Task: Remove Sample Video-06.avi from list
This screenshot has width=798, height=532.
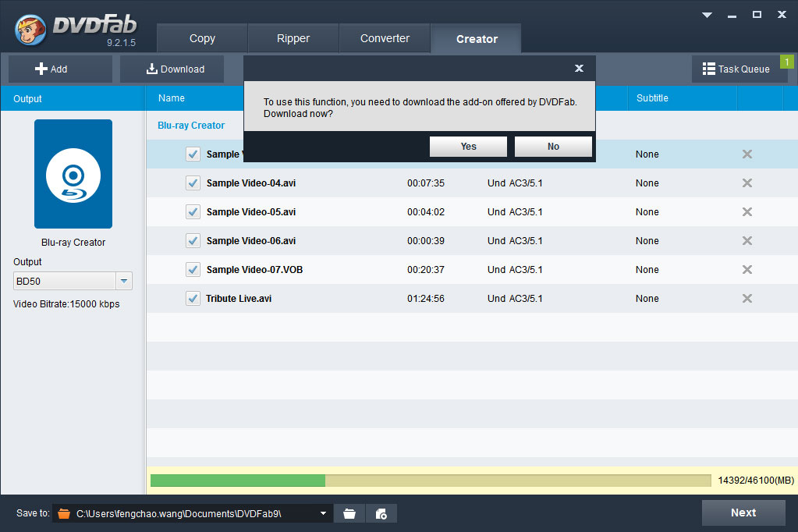Action: [x=747, y=241]
